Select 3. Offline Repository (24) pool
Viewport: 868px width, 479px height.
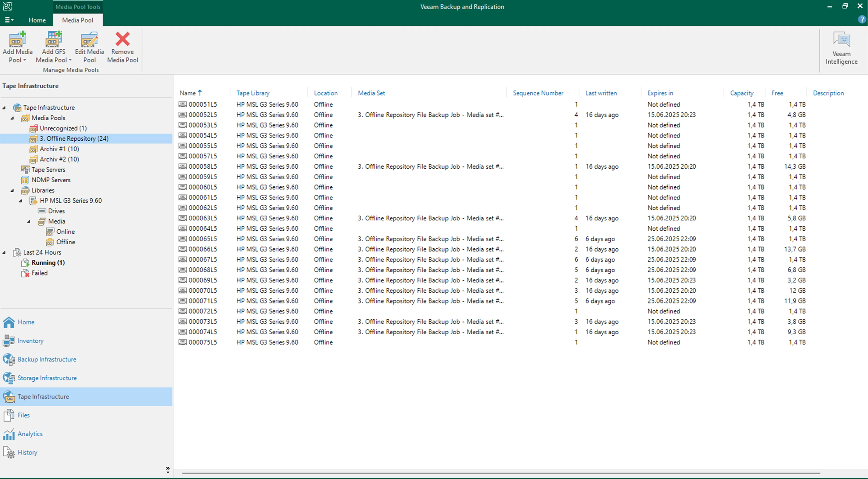[86, 139]
